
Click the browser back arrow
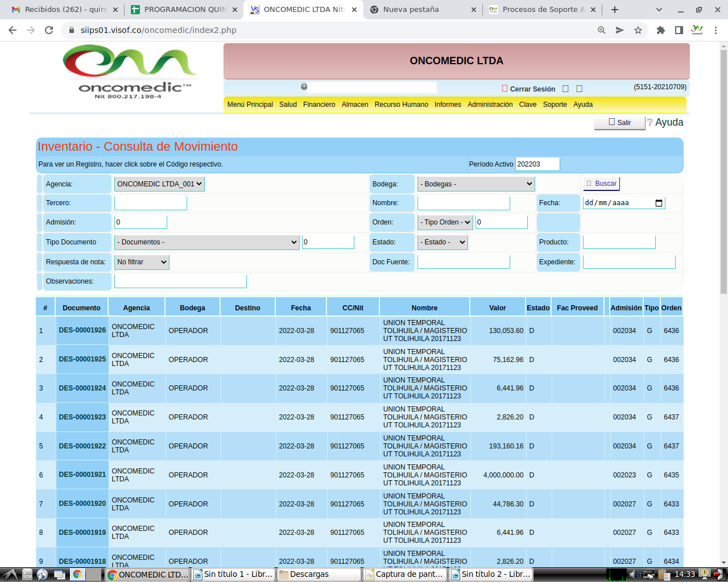coord(13,30)
